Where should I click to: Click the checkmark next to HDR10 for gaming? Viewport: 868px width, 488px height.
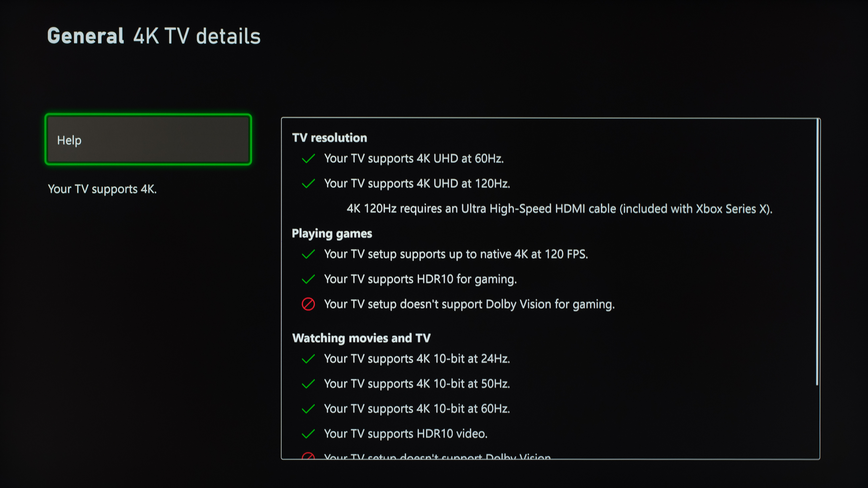pos(308,279)
